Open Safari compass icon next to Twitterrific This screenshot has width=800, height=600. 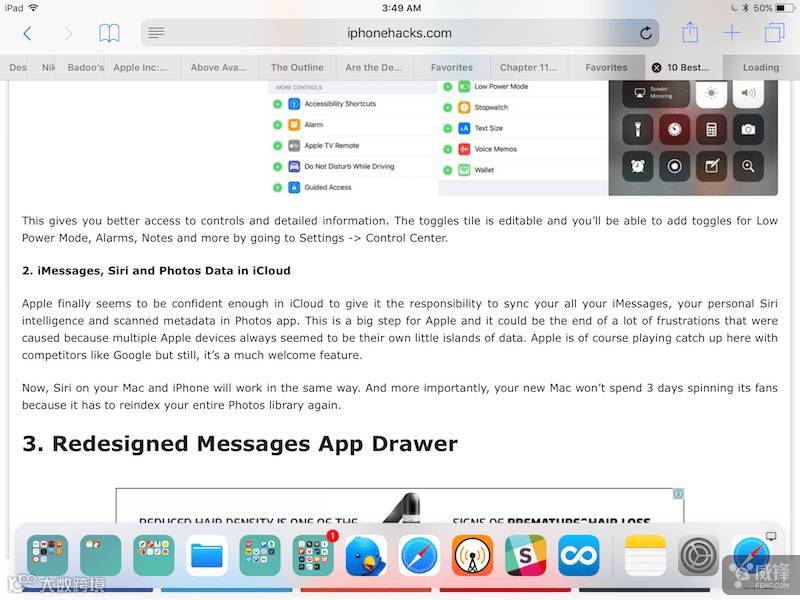(419, 556)
